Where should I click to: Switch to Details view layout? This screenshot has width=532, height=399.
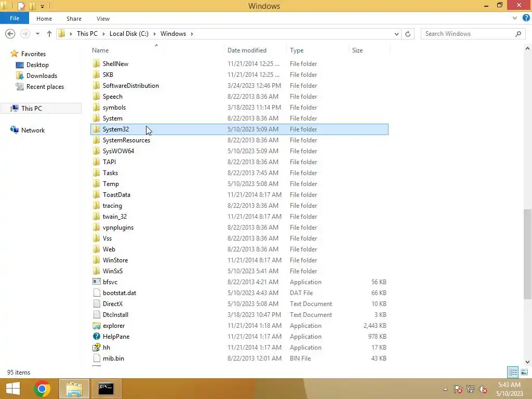click(x=513, y=372)
